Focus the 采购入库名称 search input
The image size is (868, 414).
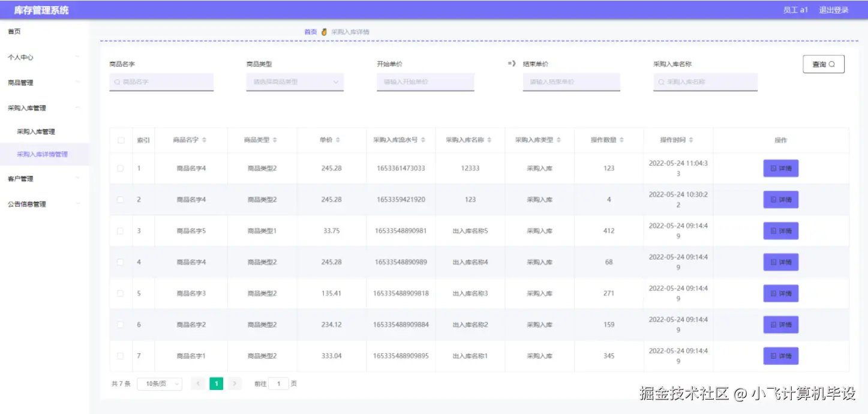tap(705, 82)
